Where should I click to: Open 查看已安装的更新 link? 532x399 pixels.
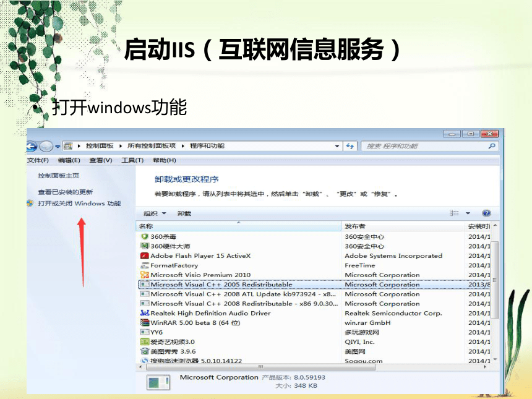click(65, 192)
